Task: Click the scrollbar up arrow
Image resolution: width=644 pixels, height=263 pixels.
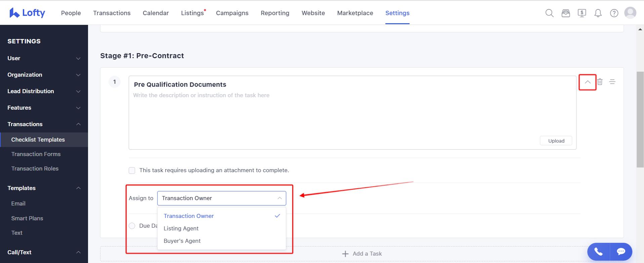Action: 640,29
